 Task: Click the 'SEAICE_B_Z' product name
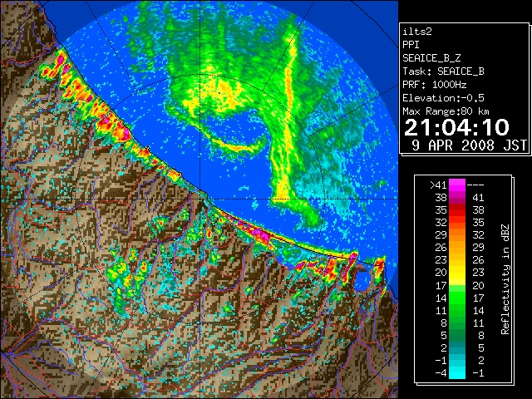click(431, 58)
